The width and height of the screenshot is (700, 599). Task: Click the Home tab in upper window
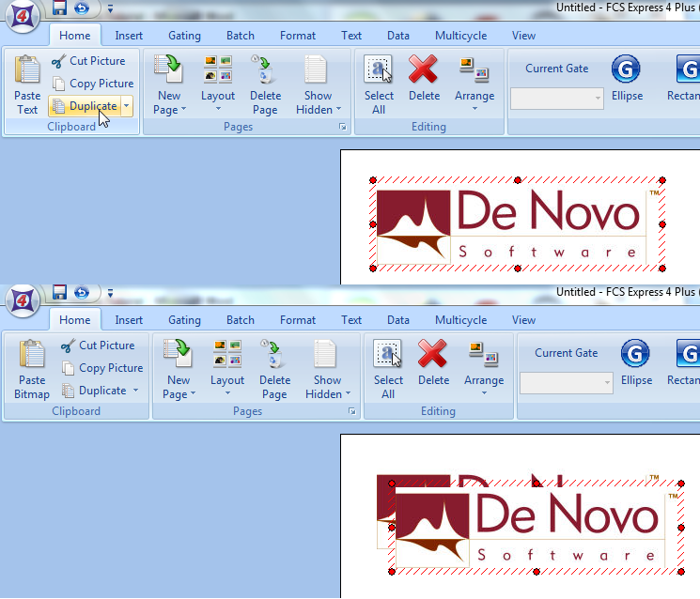[74, 36]
